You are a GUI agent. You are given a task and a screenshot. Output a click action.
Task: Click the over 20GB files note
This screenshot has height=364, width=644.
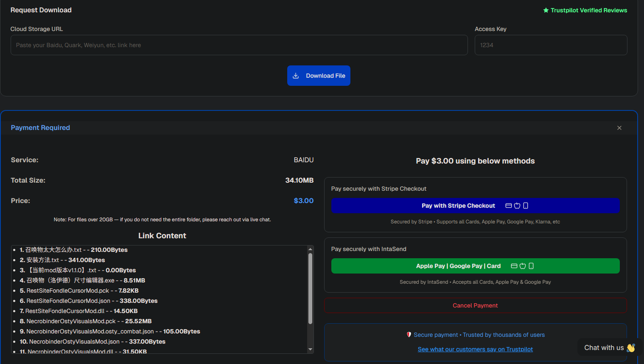(162, 220)
